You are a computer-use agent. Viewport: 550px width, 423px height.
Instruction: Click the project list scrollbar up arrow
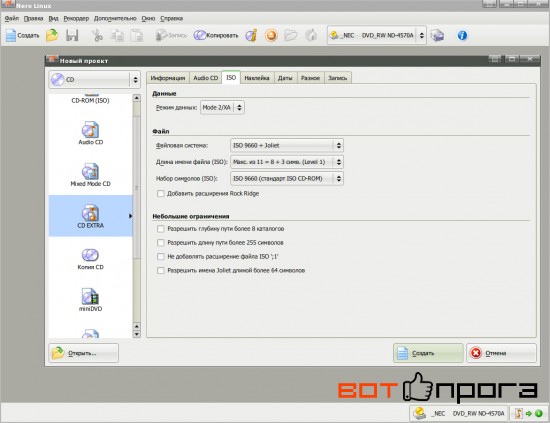click(x=137, y=98)
